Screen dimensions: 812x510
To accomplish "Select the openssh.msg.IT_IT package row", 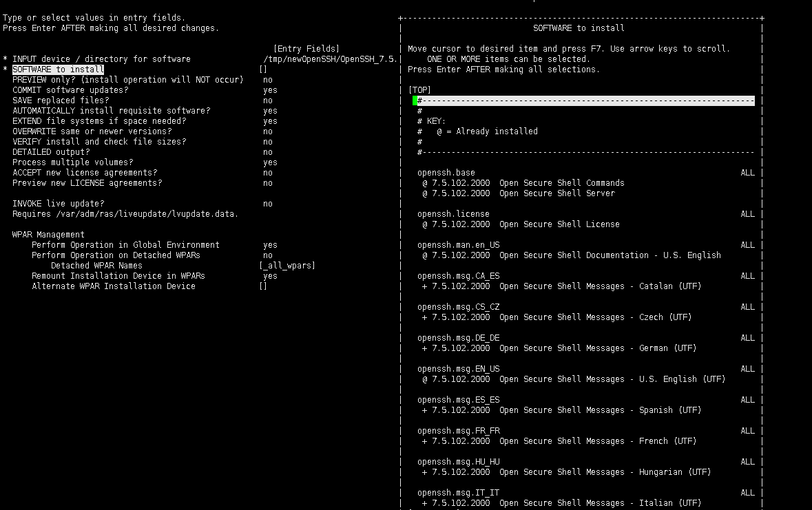I will pos(459,493).
